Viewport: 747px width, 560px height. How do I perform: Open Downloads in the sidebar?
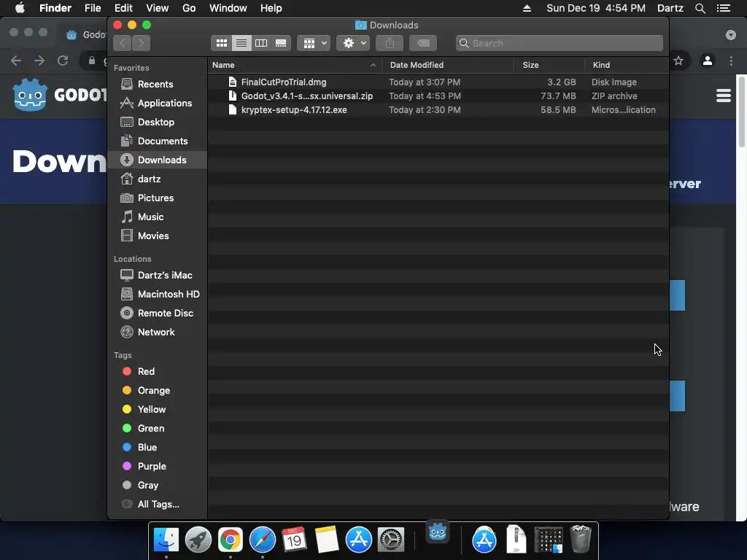157,160
